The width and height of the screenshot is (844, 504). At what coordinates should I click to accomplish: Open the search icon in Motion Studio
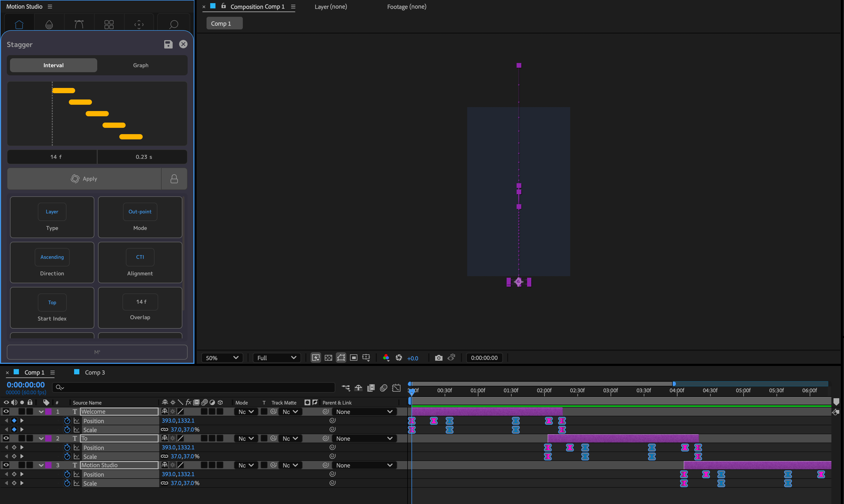coord(174,24)
